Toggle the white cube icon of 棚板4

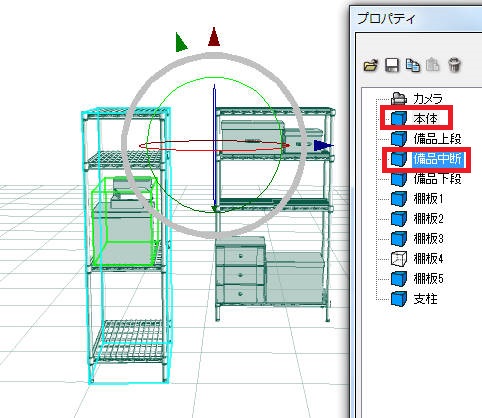click(x=399, y=259)
